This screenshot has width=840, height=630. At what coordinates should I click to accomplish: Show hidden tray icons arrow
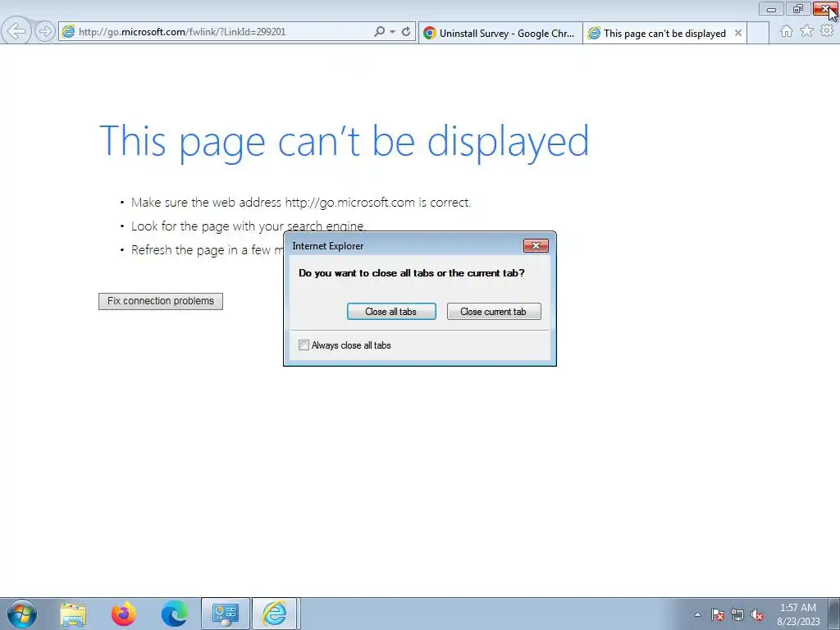[697, 614]
